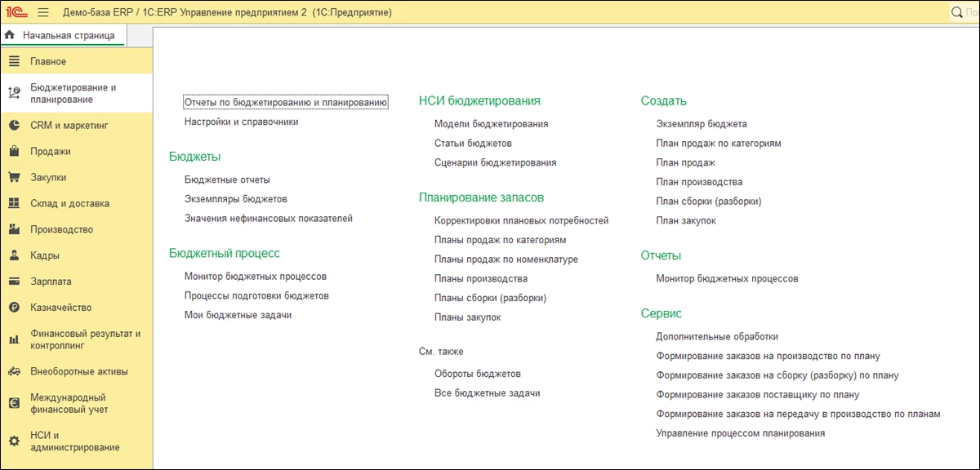Click the Международный финансовый учет euro icon

[14, 403]
